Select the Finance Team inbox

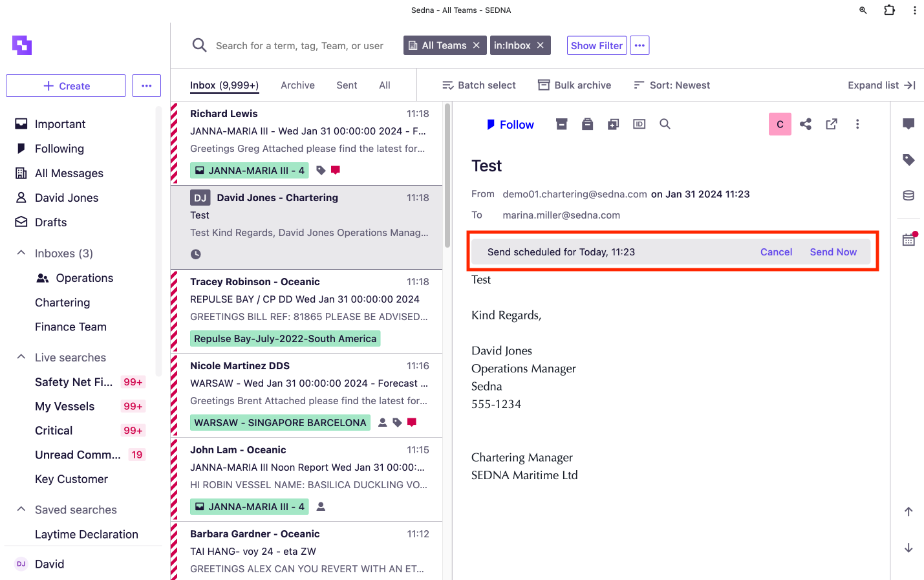coord(71,327)
